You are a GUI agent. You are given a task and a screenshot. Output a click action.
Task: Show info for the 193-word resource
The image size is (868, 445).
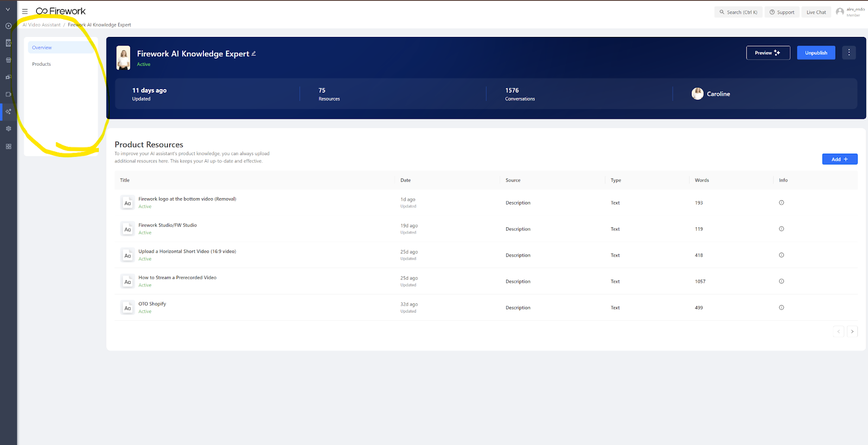click(x=781, y=202)
